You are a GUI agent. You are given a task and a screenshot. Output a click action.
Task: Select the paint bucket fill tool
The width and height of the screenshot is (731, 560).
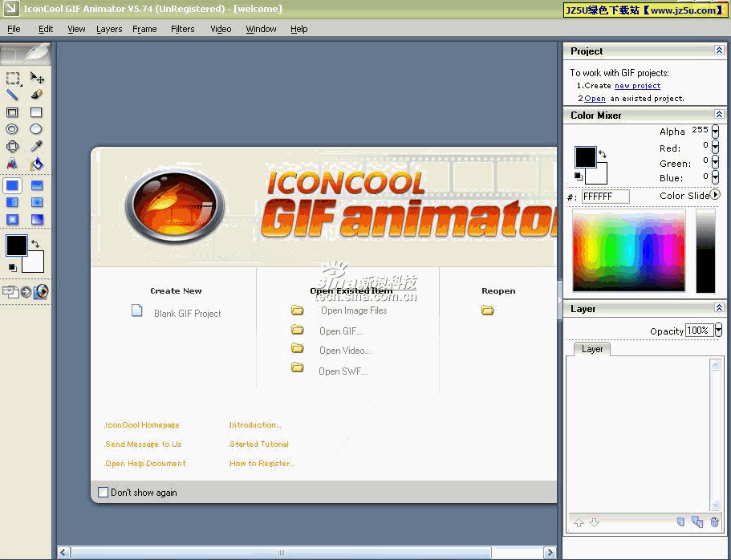[x=36, y=164]
